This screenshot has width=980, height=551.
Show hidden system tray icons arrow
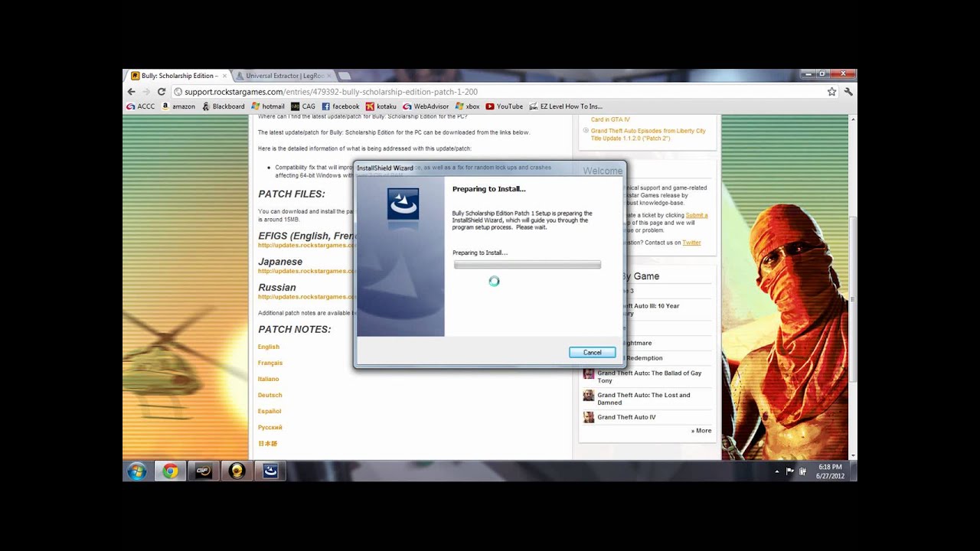[x=777, y=471]
